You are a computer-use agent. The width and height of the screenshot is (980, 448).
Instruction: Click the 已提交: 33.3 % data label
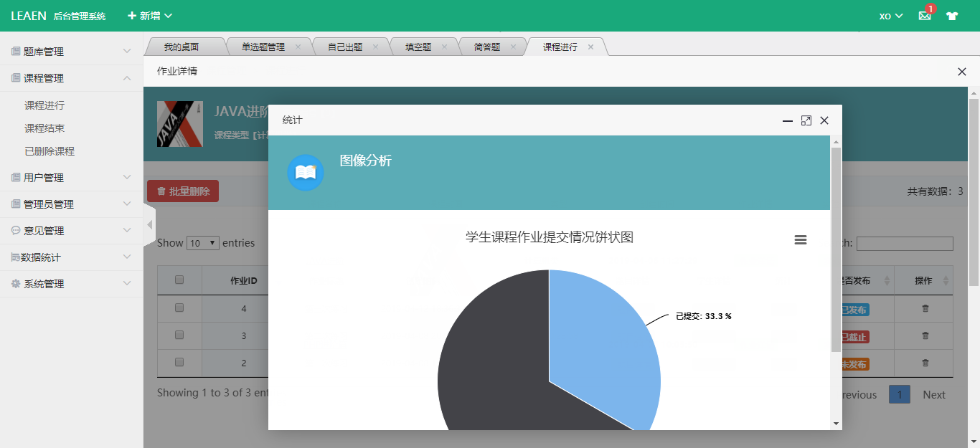703,316
